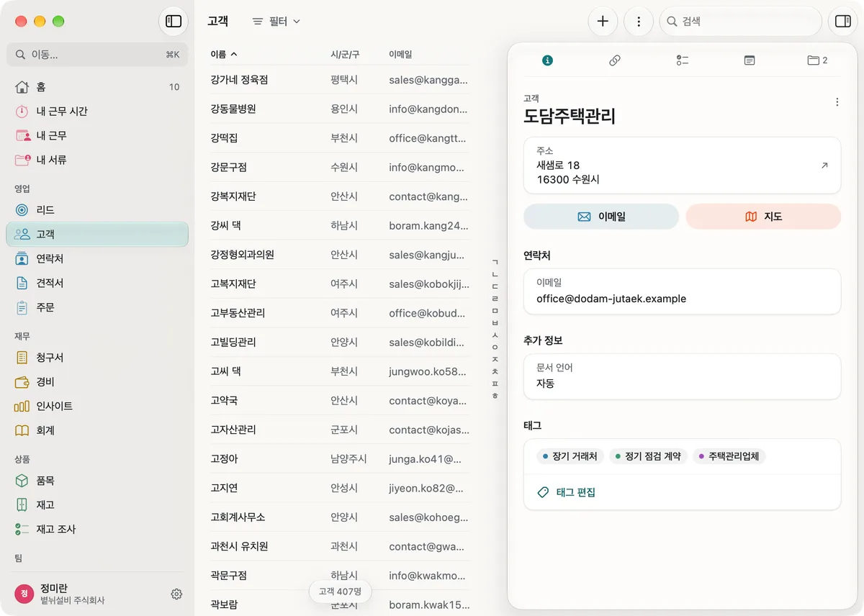Viewport: 864px width, 616px height.
Task: Click the email office@dodam-jutaek.example
Action: click(611, 299)
